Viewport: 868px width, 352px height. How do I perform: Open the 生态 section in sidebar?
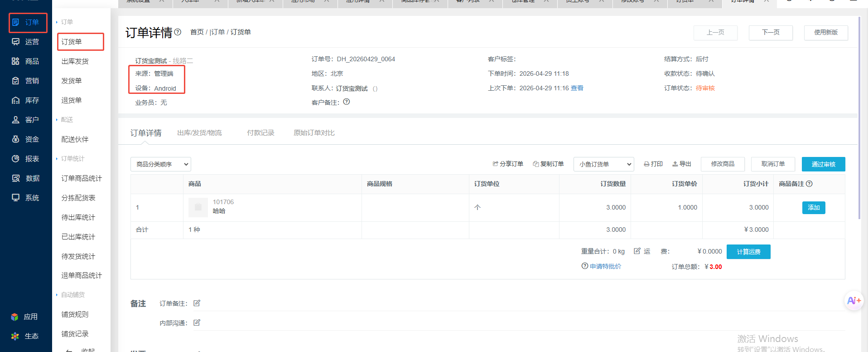point(25,336)
